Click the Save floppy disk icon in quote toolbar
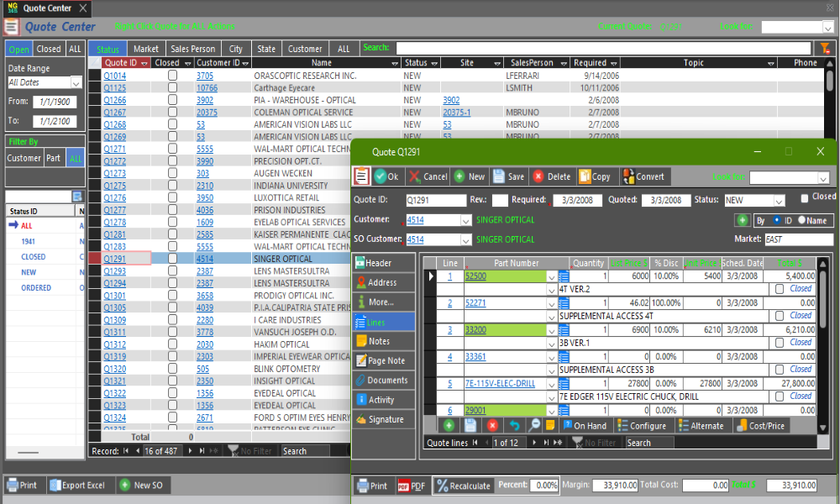 click(x=499, y=176)
